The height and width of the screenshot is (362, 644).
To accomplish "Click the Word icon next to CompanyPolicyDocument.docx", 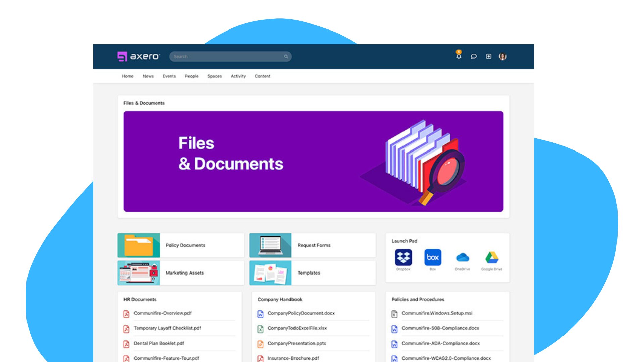I will pos(260,314).
